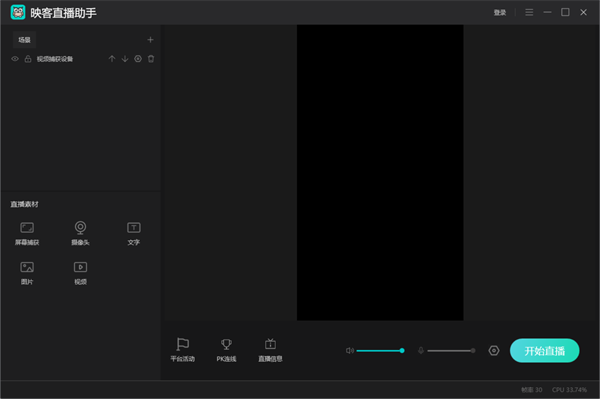
Task: Add a text (文字) source
Action: click(134, 233)
